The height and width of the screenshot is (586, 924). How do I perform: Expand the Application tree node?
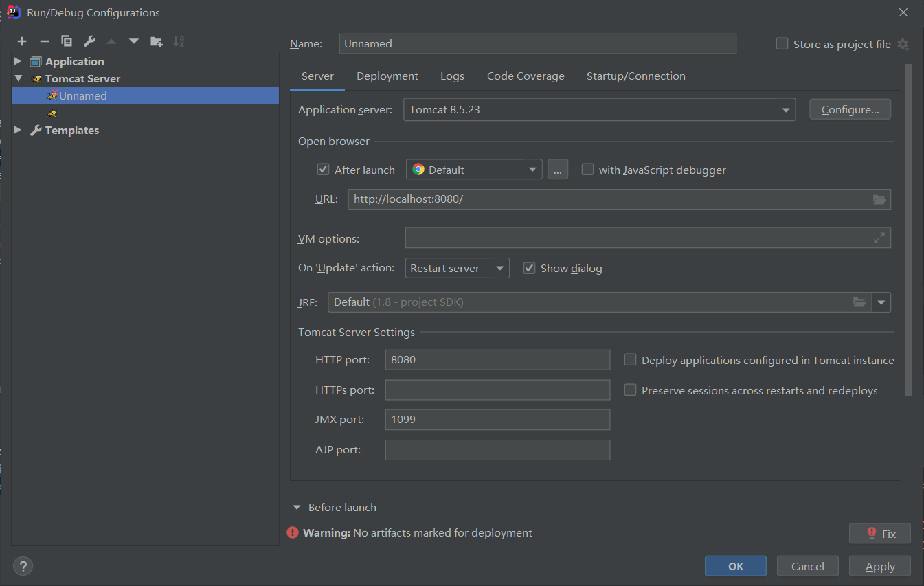click(19, 61)
